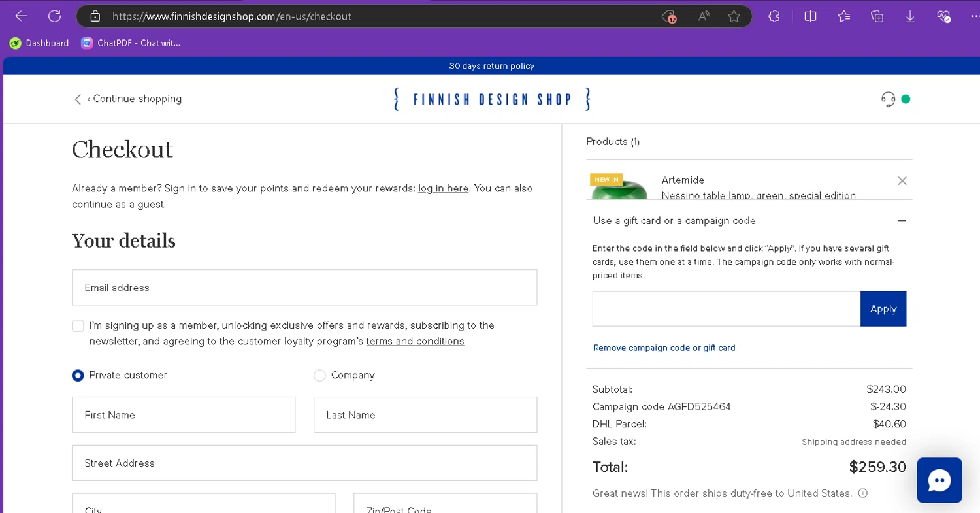Click the 'Products (1)' heading
The width and height of the screenshot is (980, 513).
[613, 141]
